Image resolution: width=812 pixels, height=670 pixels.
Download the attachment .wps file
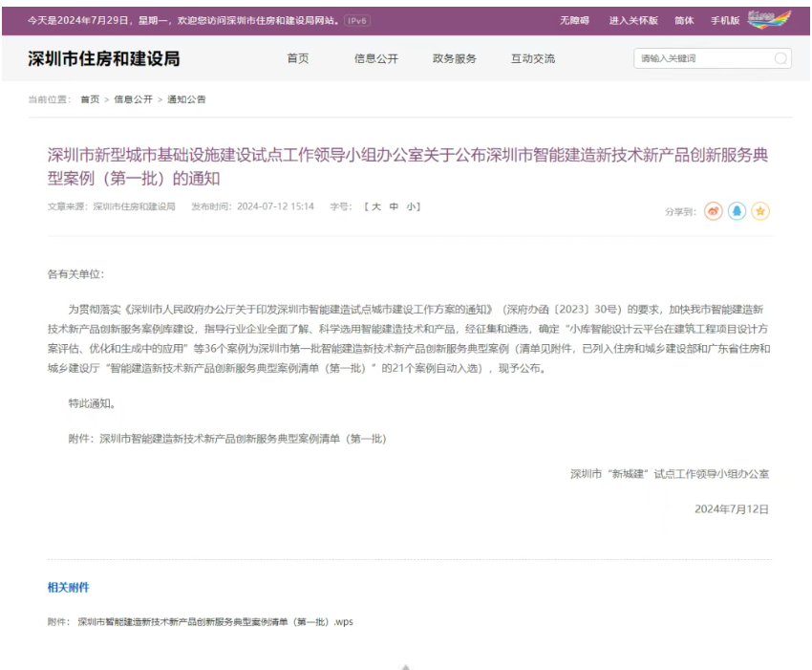tap(215, 621)
